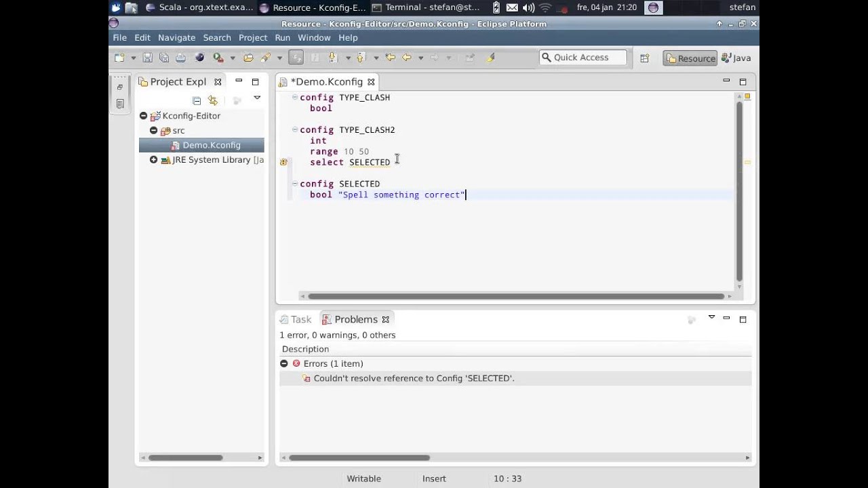Select the Project Explorer tab

178,82
